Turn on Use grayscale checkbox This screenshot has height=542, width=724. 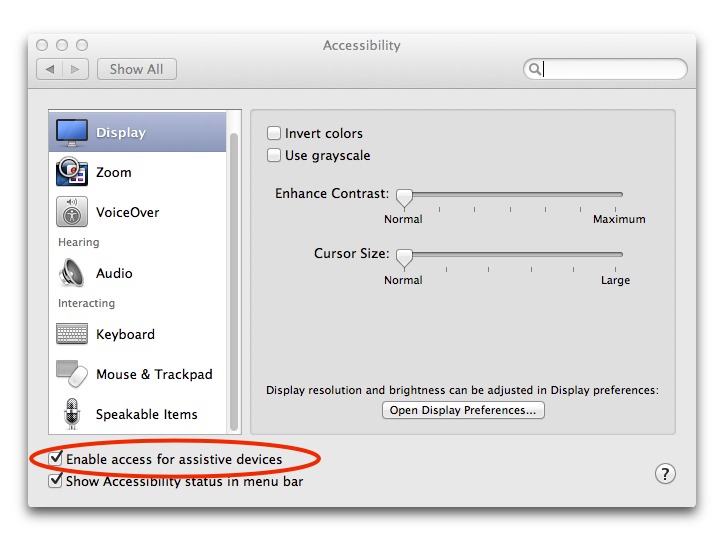coord(274,155)
